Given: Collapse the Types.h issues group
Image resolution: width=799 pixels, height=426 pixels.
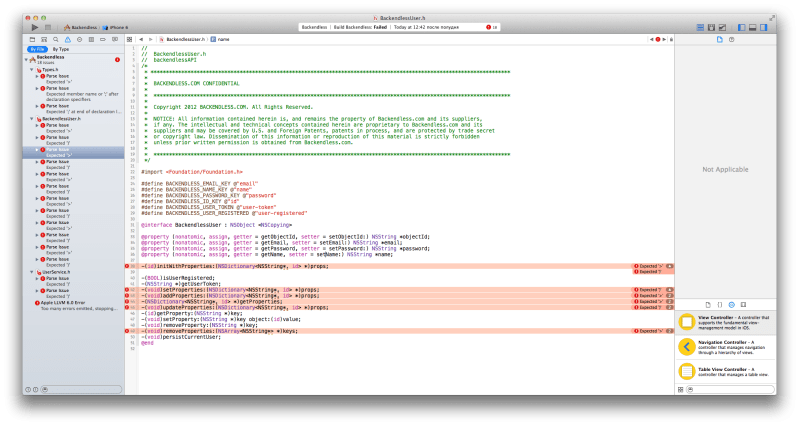Looking at the screenshot, I should click(x=32, y=70).
